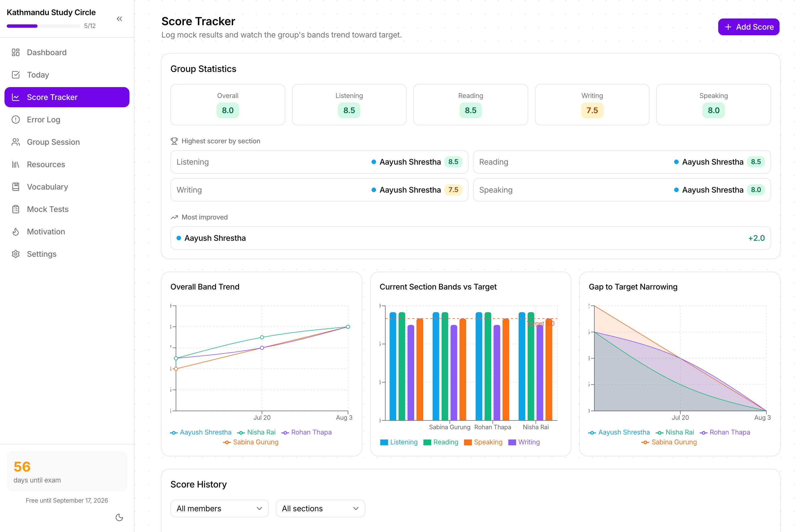Click the Mock Tests clipboard icon
807x532 pixels.
[16, 209]
